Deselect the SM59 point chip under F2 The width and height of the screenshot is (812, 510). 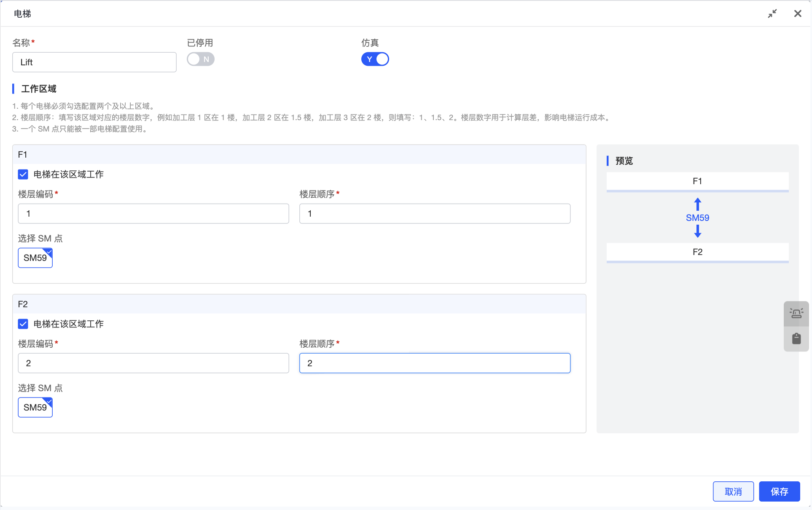(35, 408)
